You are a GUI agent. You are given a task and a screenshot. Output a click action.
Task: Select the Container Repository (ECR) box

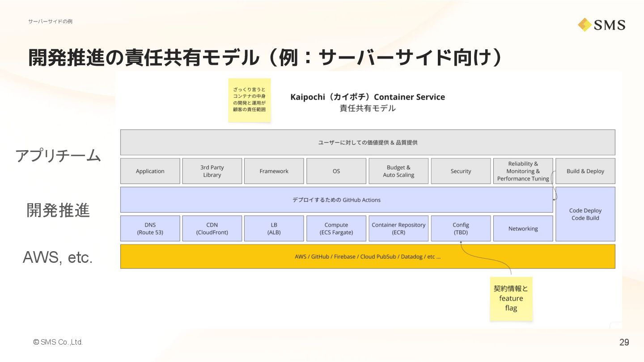[x=398, y=228]
